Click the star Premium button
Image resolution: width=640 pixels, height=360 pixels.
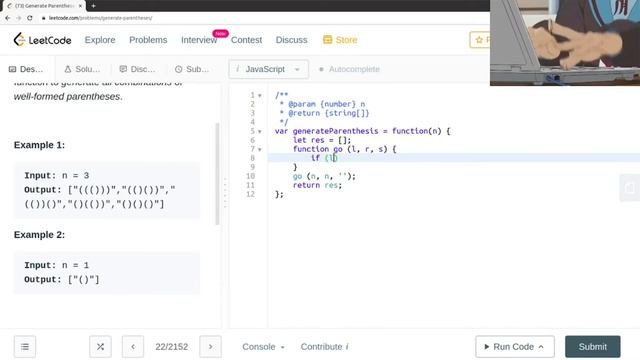[x=480, y=40]
